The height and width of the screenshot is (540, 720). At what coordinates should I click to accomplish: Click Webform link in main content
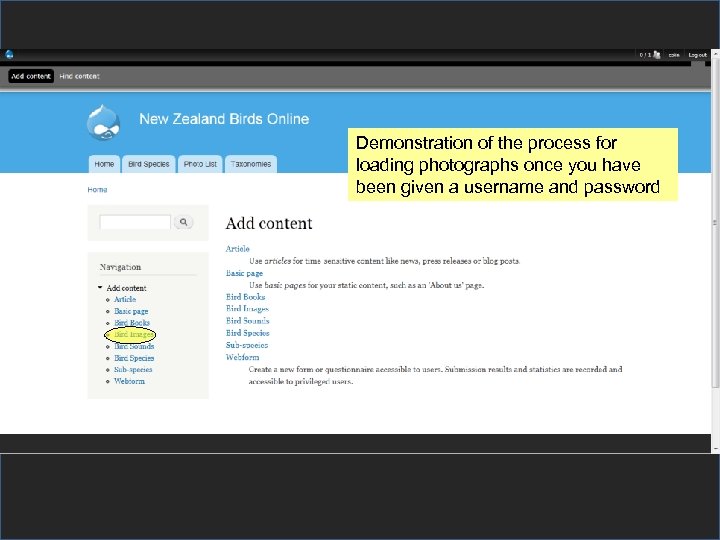242,357
